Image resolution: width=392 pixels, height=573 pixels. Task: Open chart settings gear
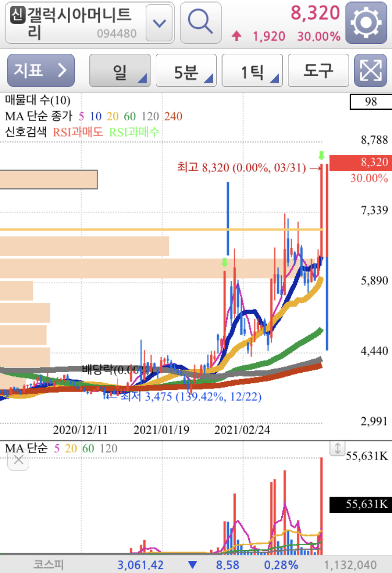(366, 22)
